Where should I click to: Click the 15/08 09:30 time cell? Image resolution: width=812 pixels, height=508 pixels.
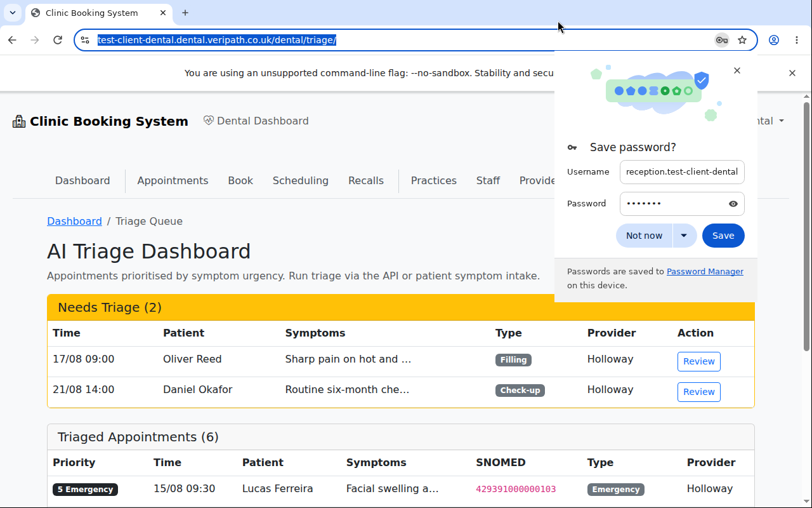coord(184,488)
